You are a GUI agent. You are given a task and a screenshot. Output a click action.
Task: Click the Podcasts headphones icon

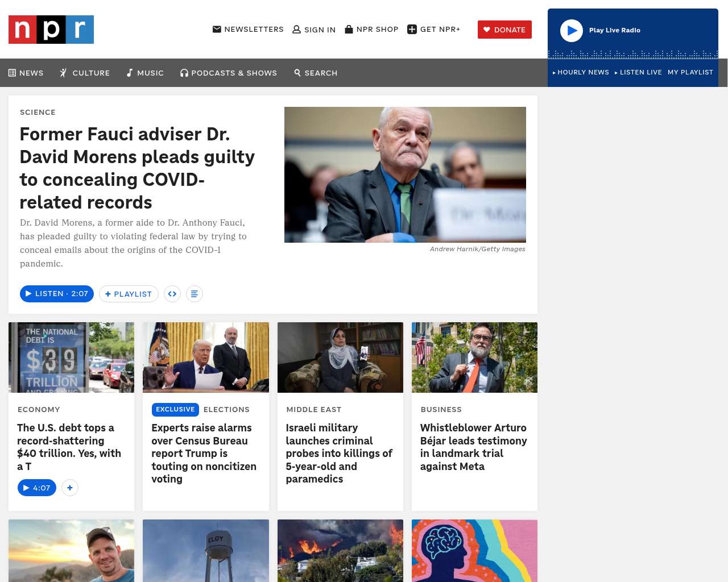pos(184,73)
